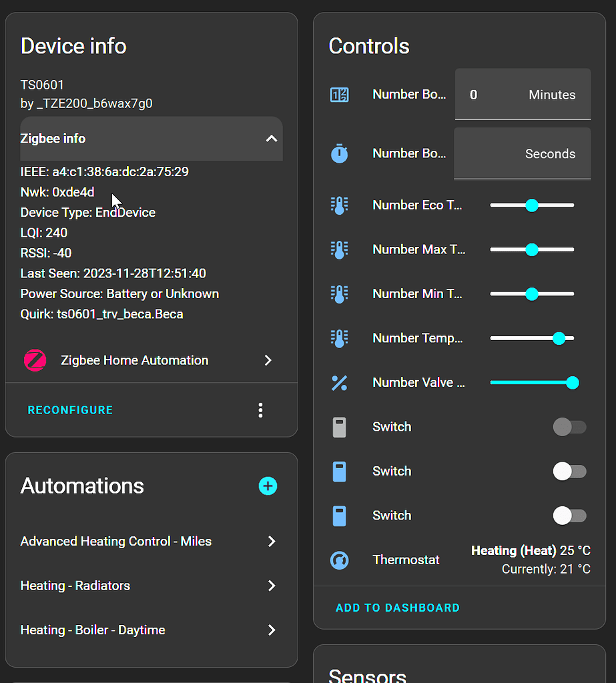Open Zigbee Home Automation integration chevron
The height and width of the screenshot is (683, 616).
coord(268,360)
